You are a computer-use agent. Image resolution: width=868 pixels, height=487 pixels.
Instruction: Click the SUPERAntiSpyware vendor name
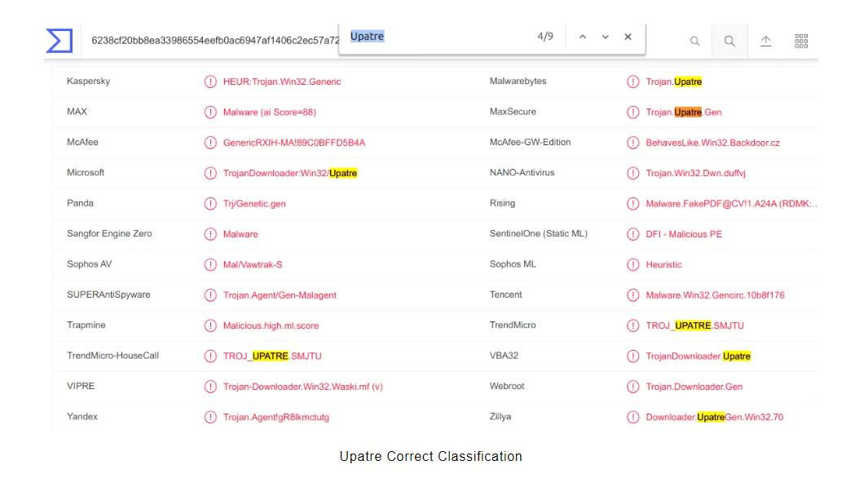click(x=108, y=294)
